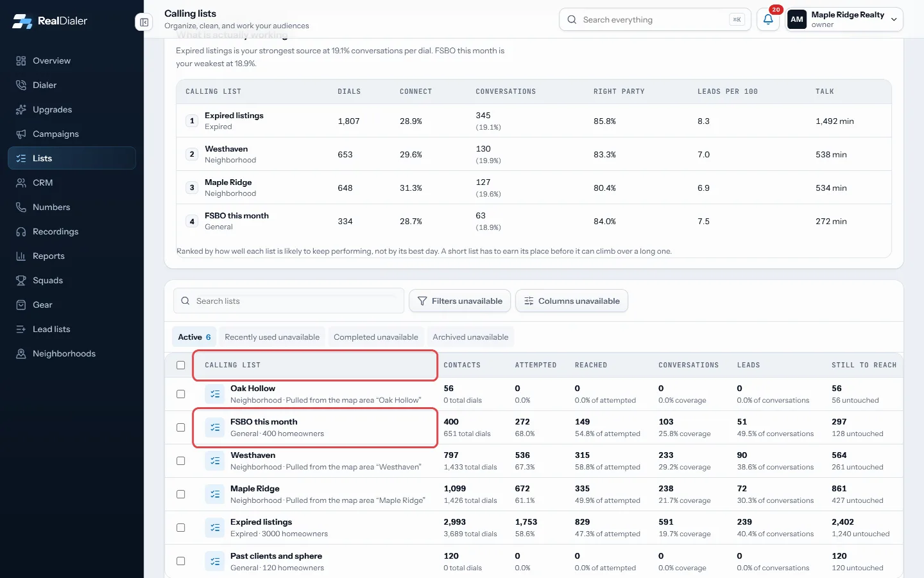
Task: Click the Upgrades sparkle icon
Action: (21, 110)
